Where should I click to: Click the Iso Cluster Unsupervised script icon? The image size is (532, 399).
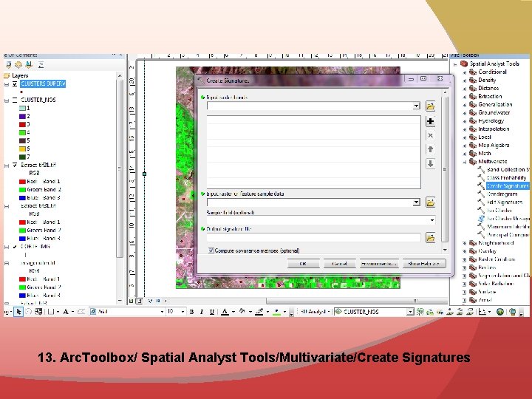pyautogui.click(x=481, y=218)
